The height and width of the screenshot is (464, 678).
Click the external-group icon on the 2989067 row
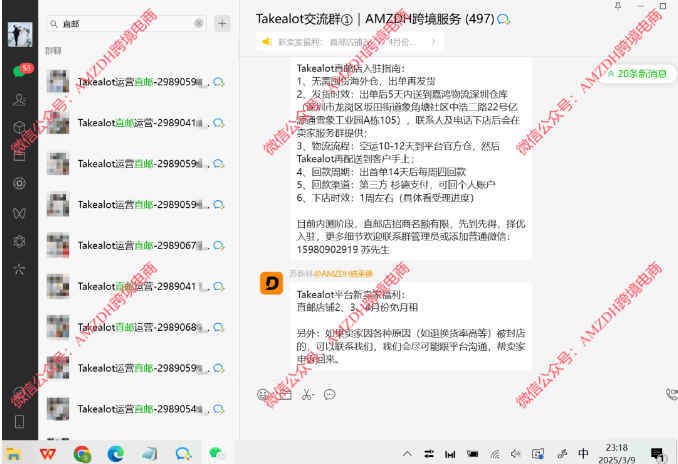point(219,245)
